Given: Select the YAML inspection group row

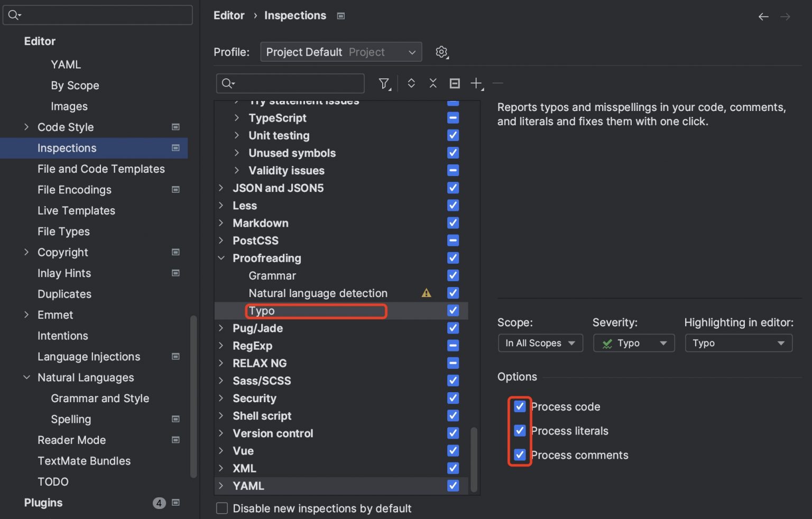Looking at the screenshot, I should click(341, 486).
